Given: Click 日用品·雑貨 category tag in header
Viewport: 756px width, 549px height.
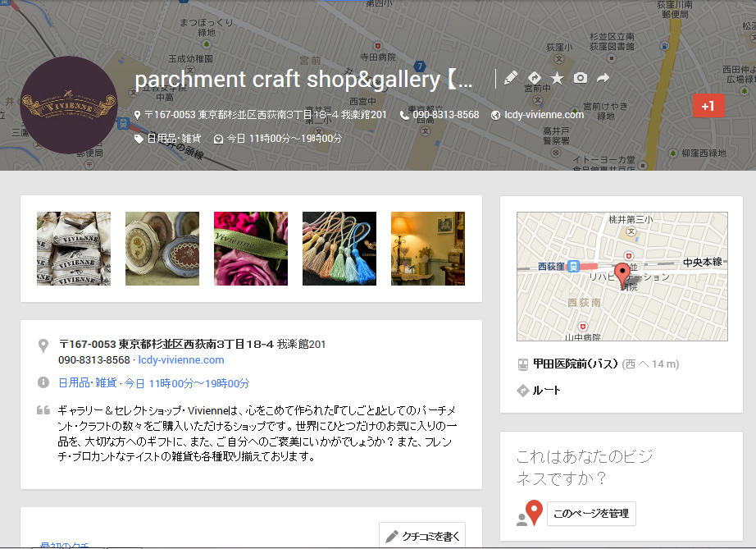Looking at the screenshot, I should pyautogui.click(x=174, y=139).
